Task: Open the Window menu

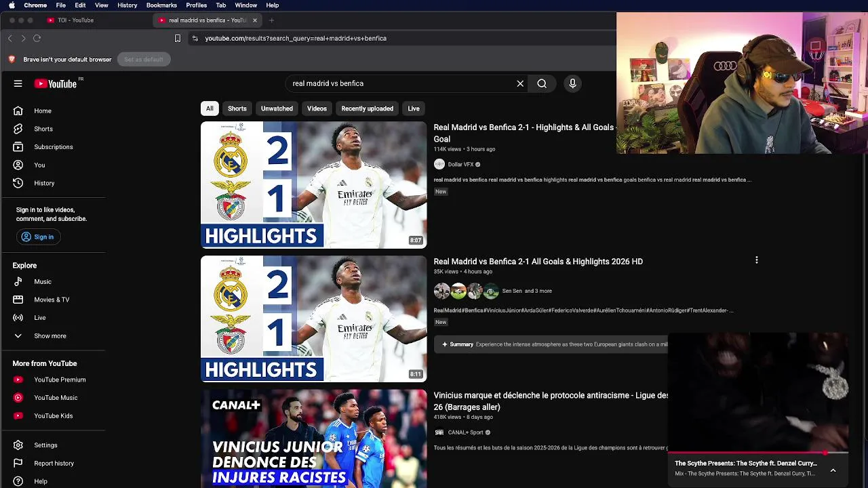Action: coord(246,5)
